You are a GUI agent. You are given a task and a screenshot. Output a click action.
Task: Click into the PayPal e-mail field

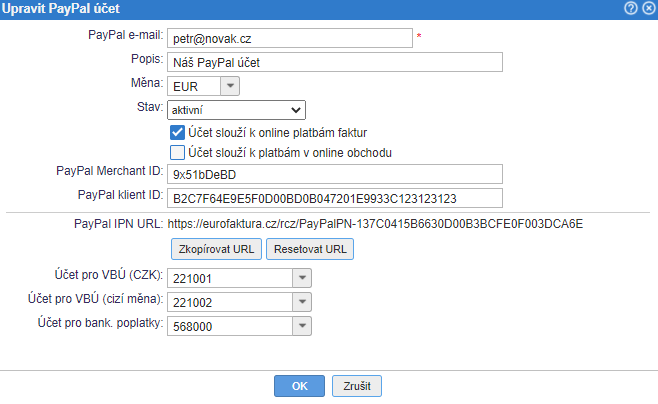pos(289,38)
